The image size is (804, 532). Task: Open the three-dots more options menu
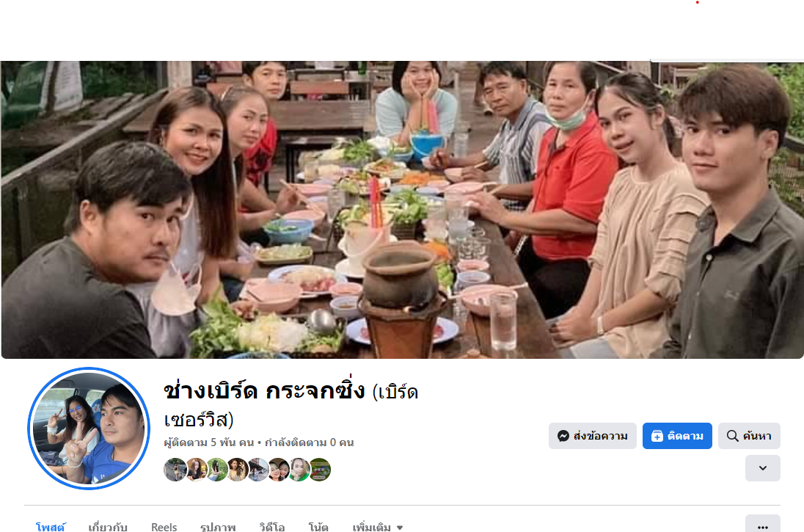763,526
